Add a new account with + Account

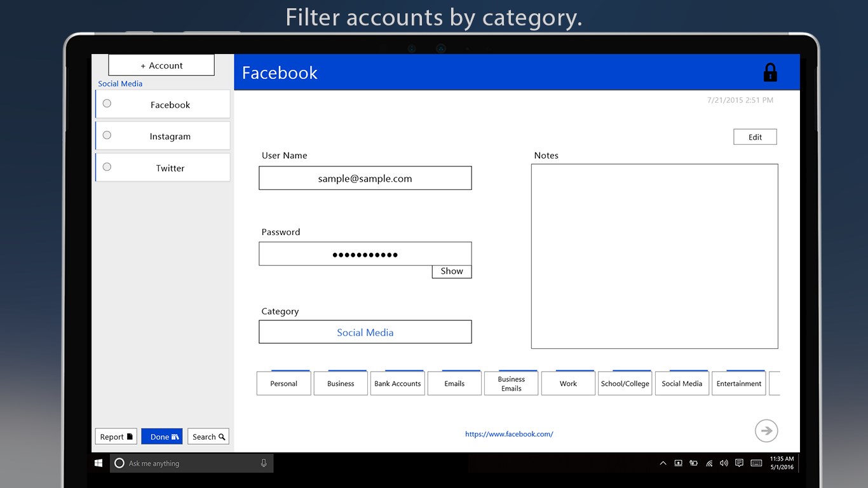click(161, 65)
